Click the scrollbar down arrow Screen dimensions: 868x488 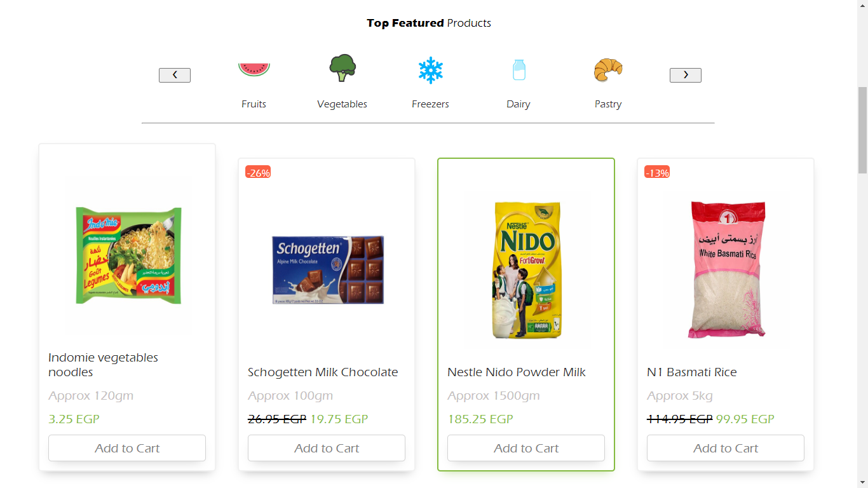click(863, 482)
